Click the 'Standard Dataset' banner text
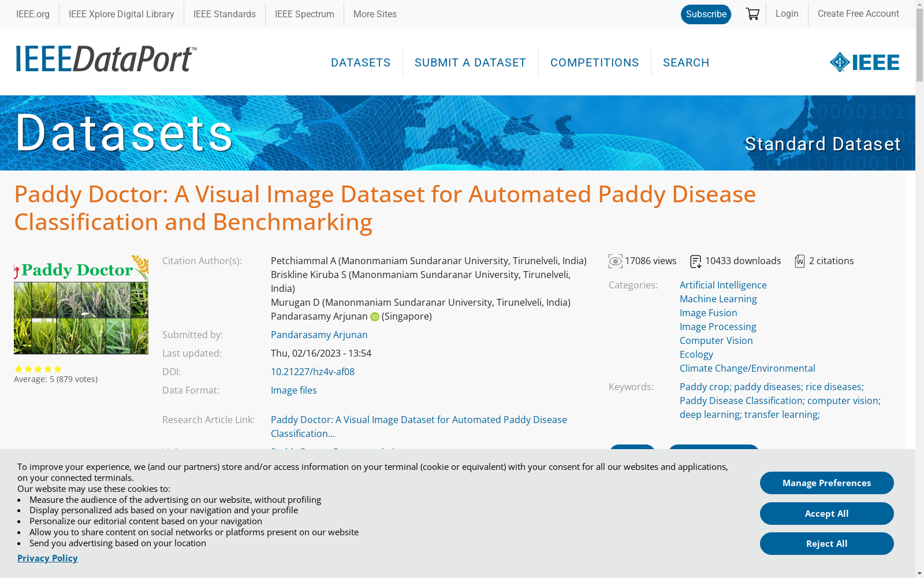 coord(822,144)
